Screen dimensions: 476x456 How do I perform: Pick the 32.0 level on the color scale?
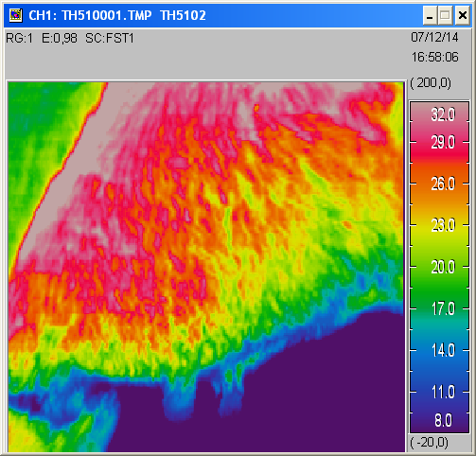pos(443,114)
